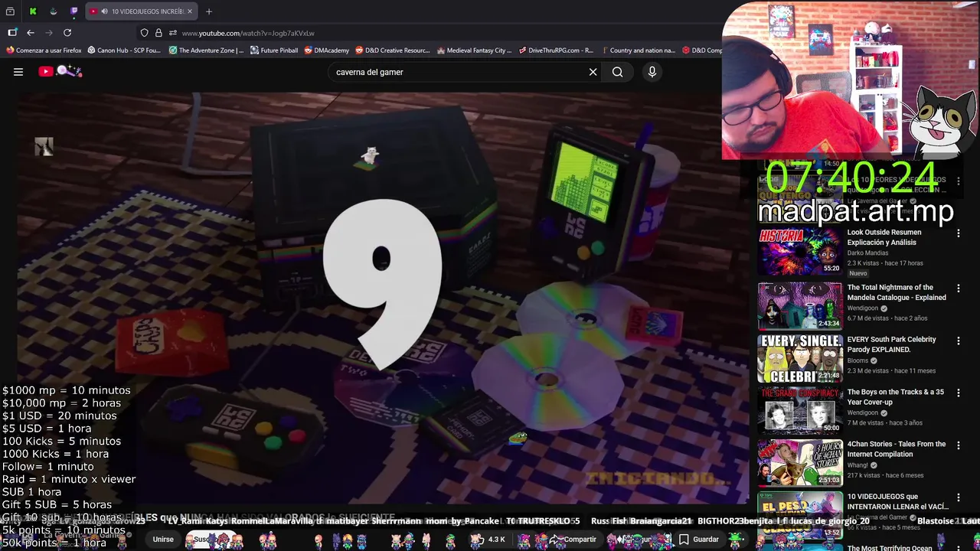Open 'Look Outside Resumen Explicación y Análisis' title

pos(884,237)
